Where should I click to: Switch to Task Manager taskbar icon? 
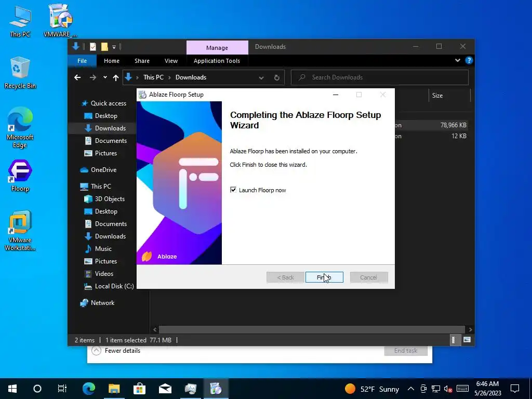pyautogui.click(x=190, y=389)
